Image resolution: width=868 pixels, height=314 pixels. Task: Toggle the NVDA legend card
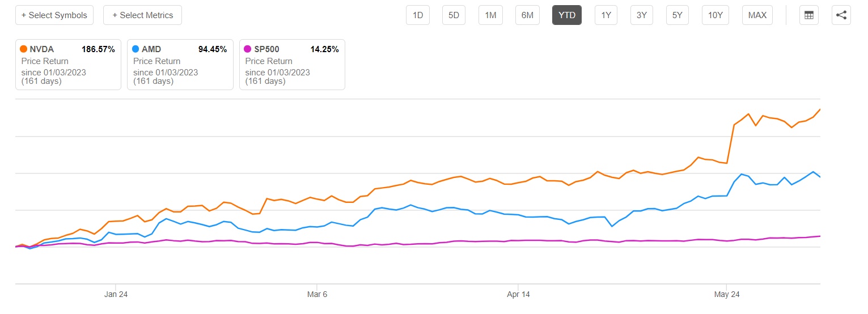click(68, 65)
